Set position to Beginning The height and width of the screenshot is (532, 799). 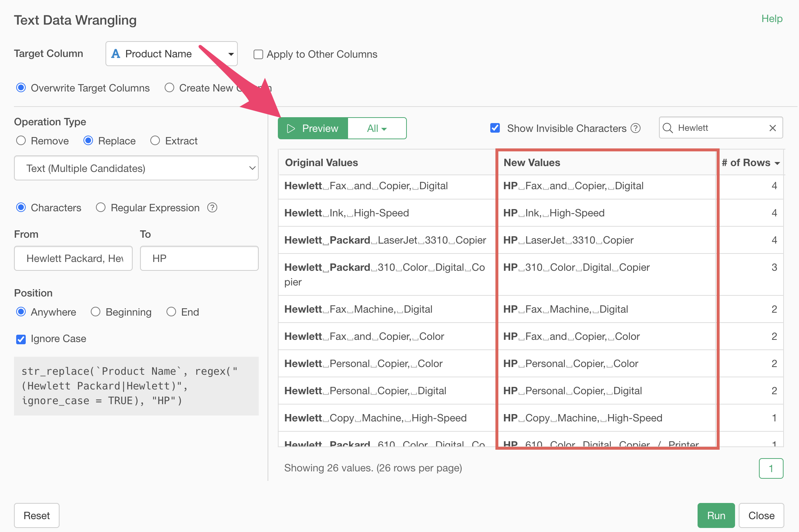point(96,312)
